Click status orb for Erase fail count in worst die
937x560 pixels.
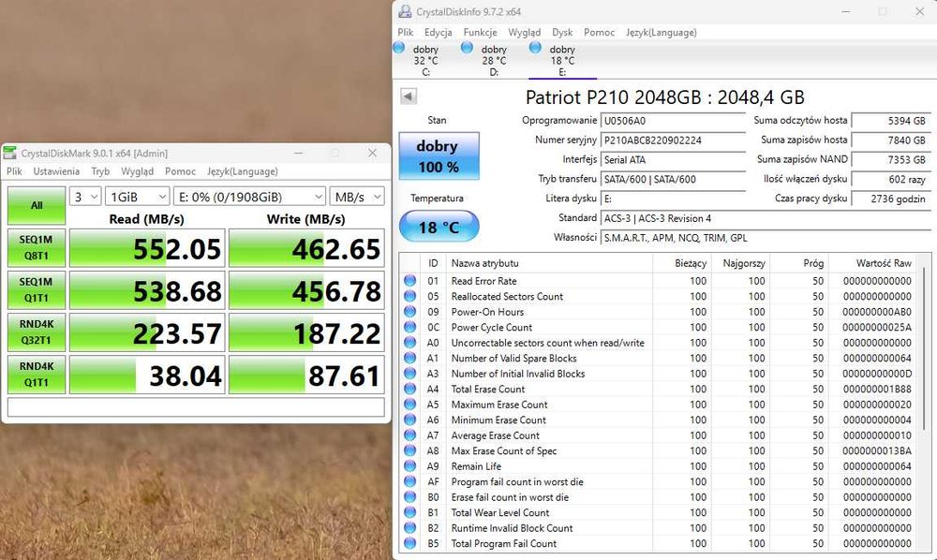(410, 497)
